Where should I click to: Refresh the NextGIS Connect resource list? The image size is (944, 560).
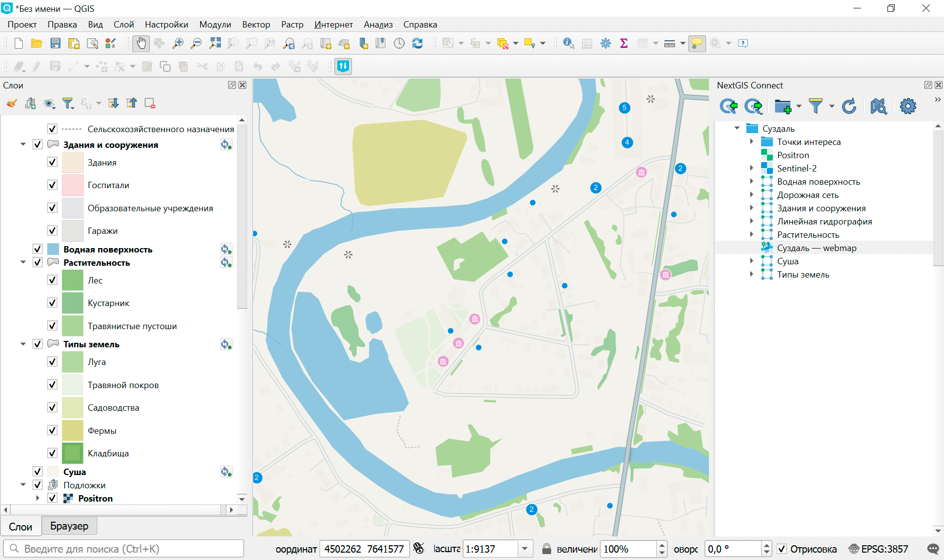point(849,106)
